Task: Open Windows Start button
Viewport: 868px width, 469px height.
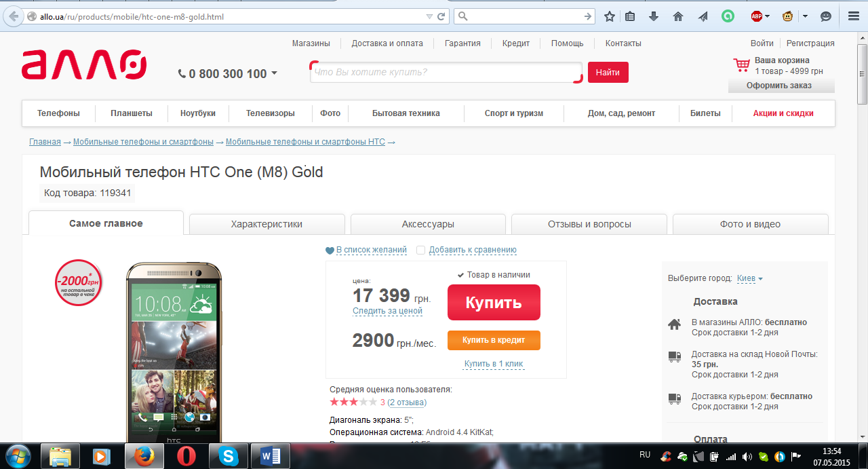Action: 17,456
